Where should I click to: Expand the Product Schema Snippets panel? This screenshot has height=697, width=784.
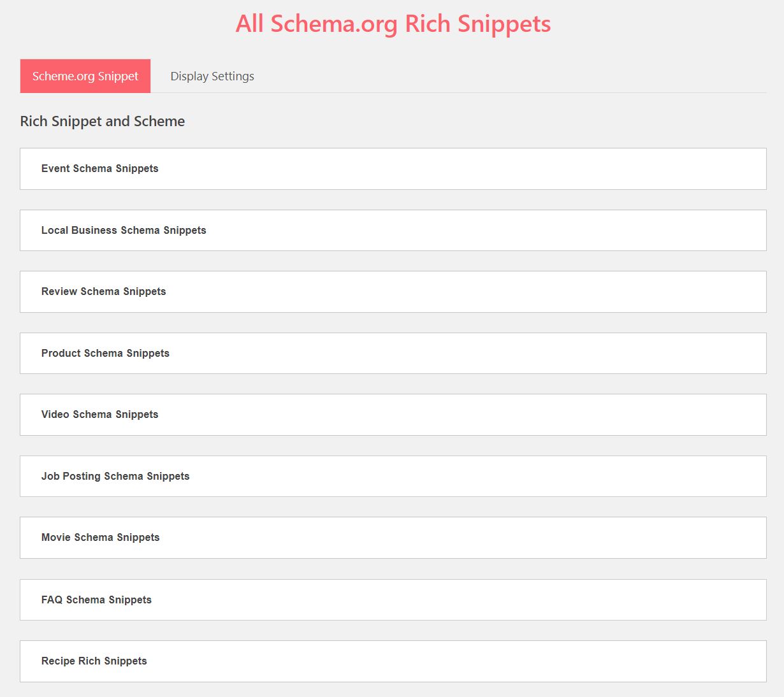393,353
